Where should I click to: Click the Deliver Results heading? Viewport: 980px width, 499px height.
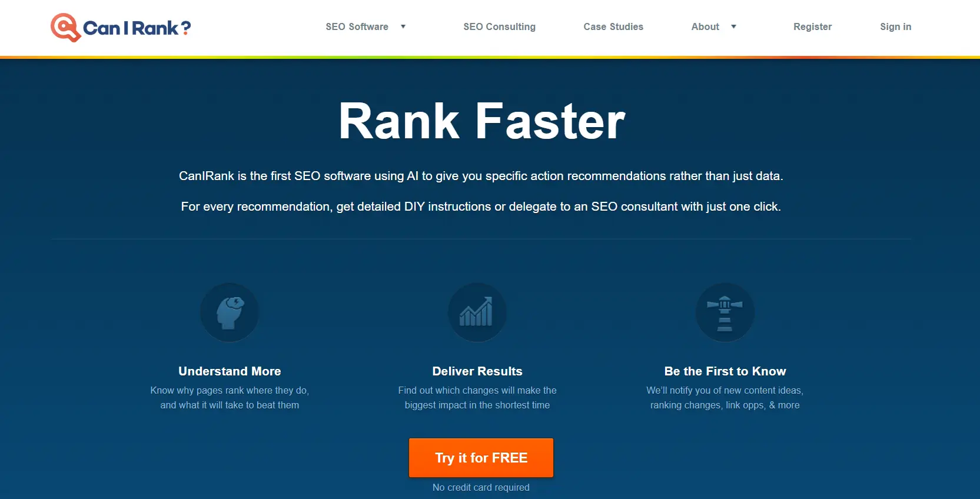[x=477, y=371]
